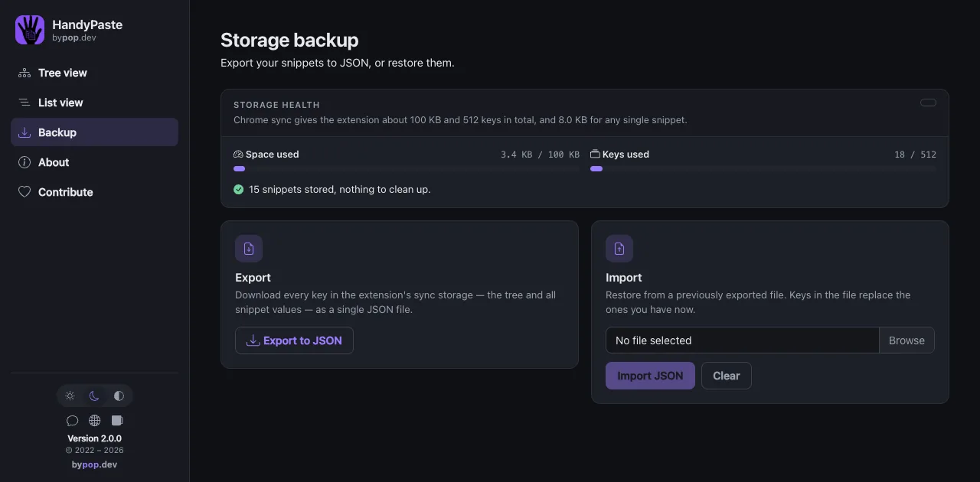Click the green check status icon
This screenshot has height=482, width=980.
[238, 189]
